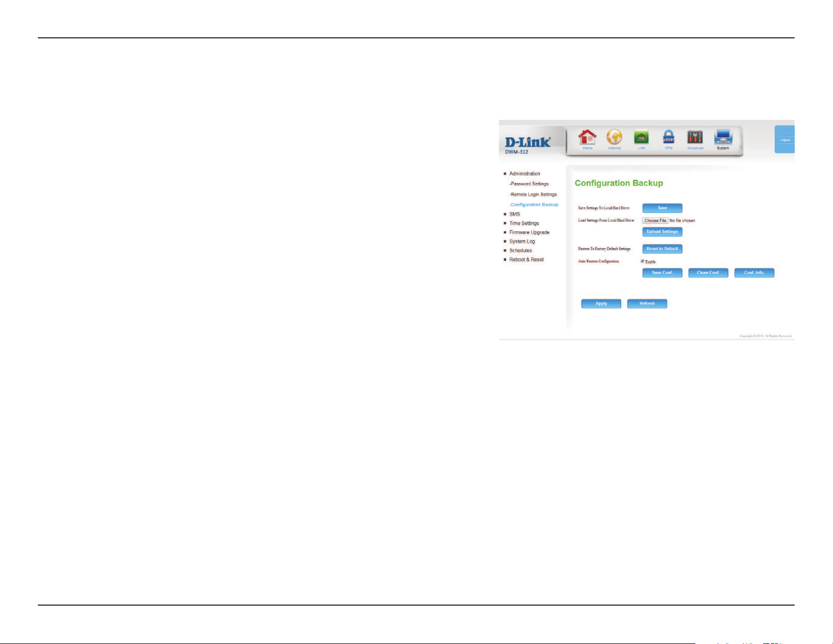Screen dimensions: 833x644
Task: Click the Conf. Info. button
Action: [754, 273]
